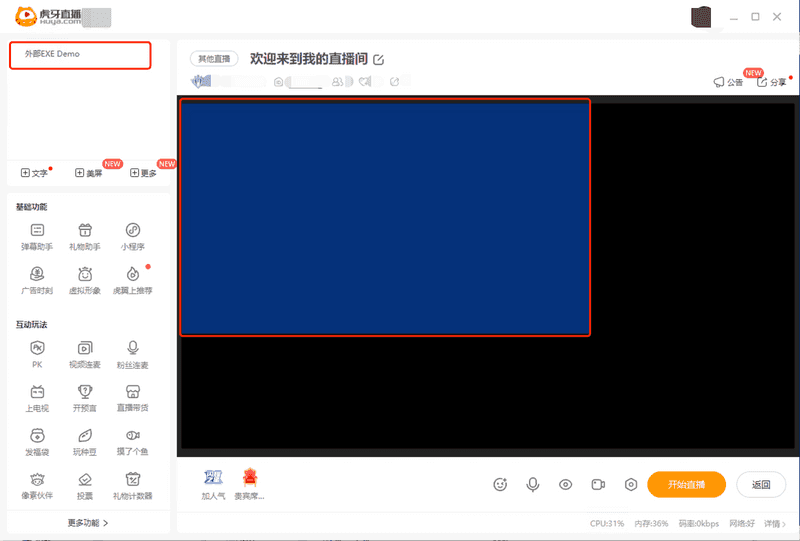This screenshot has width=800, height=541.
Task: Click the 开始直播 start streaming button
Action: [x=686, y=484]
